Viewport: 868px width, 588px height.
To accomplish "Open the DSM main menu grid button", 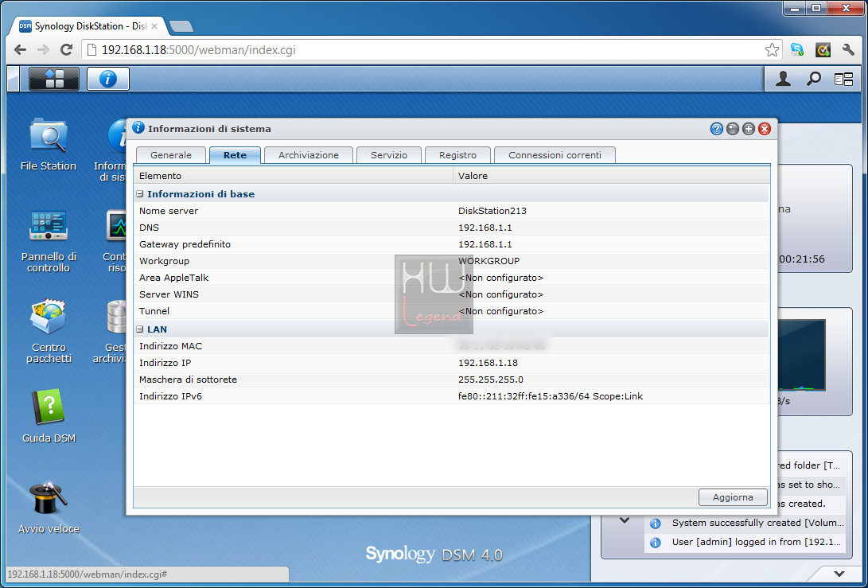I will click(x=53, y=79).
